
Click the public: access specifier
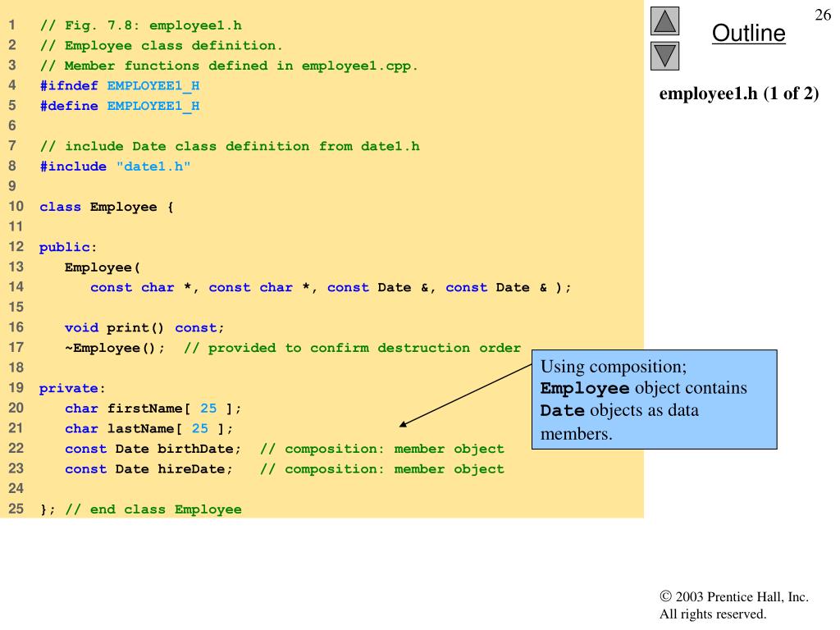(68, 248)
